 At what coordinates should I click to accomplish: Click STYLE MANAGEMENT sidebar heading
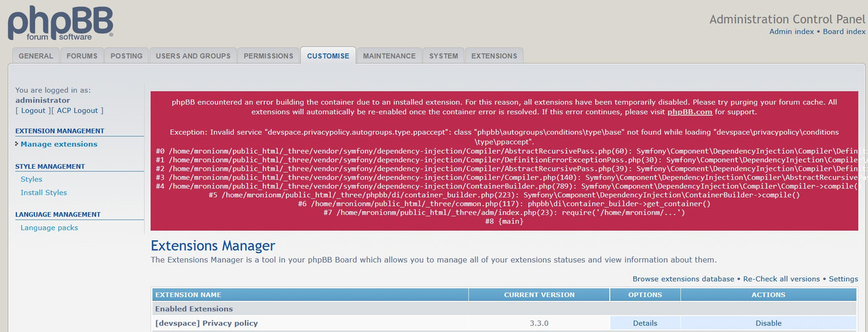click(x=50, y=166)
